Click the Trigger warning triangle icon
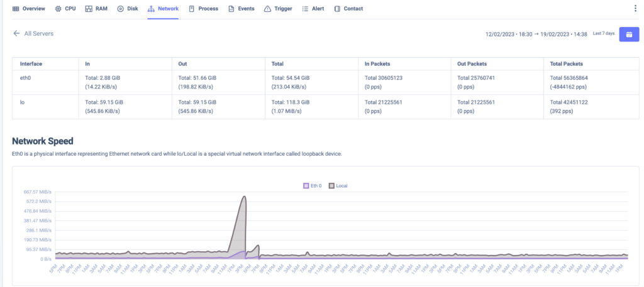The width and height of the screenshot is (644, 287). pyautogui.click(x=267, y=9)
